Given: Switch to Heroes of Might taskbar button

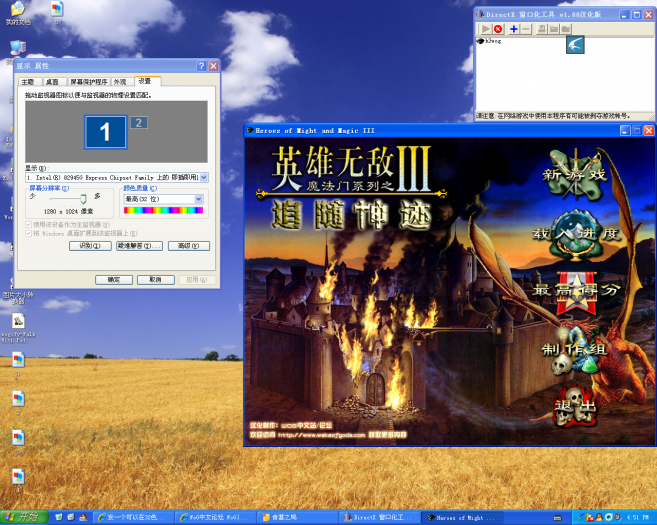Looking at the screenshot, I should pos(461,517).
